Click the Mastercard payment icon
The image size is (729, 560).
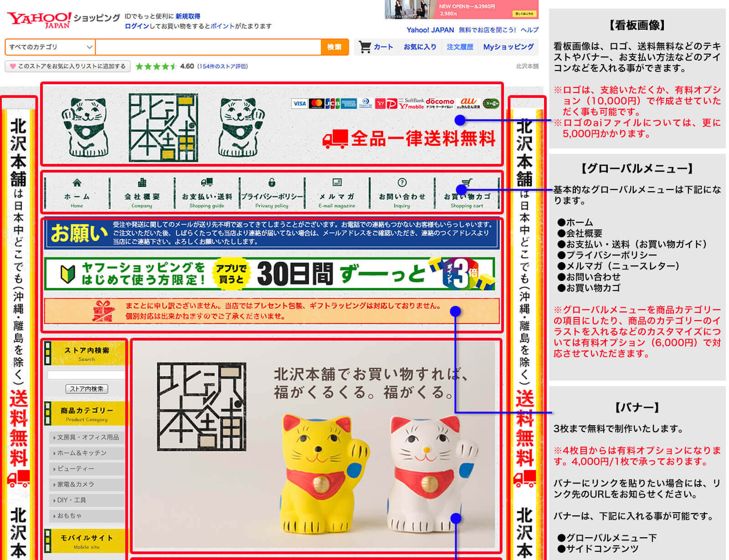(x=316, y=104)
